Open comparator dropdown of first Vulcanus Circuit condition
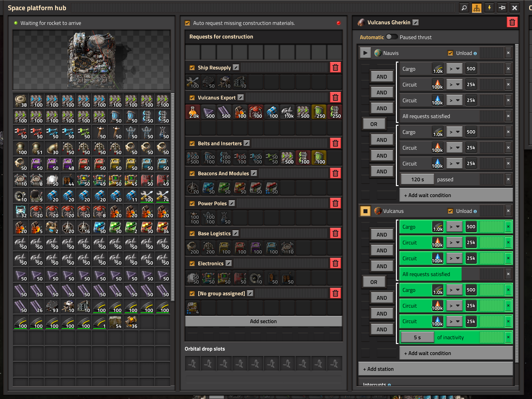 [455, 242]
